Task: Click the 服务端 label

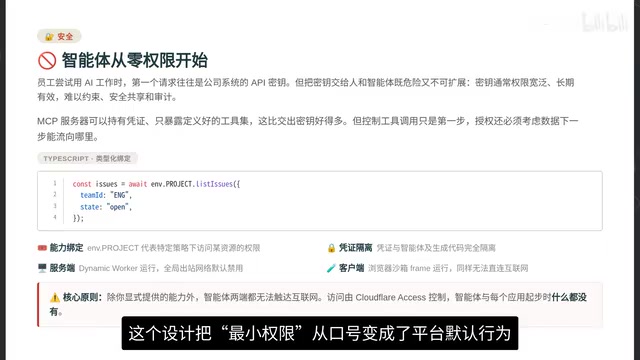Action: click(x=62, y=268)
